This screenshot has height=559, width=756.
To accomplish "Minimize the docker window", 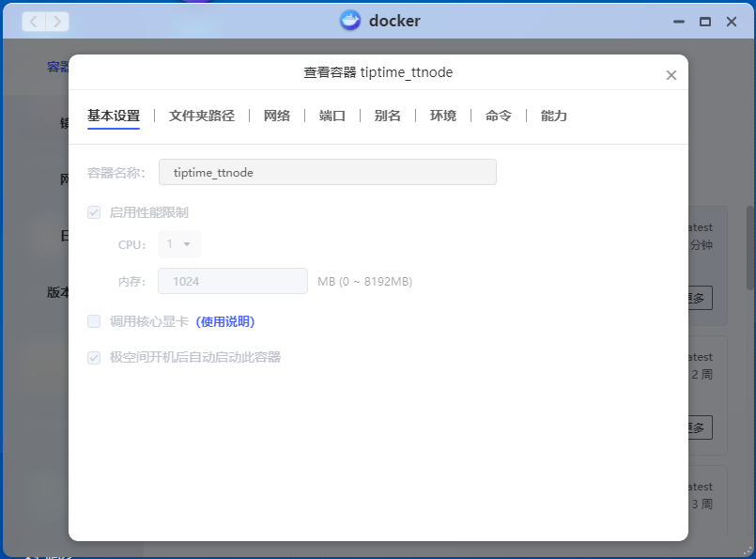I will point(679,21).
